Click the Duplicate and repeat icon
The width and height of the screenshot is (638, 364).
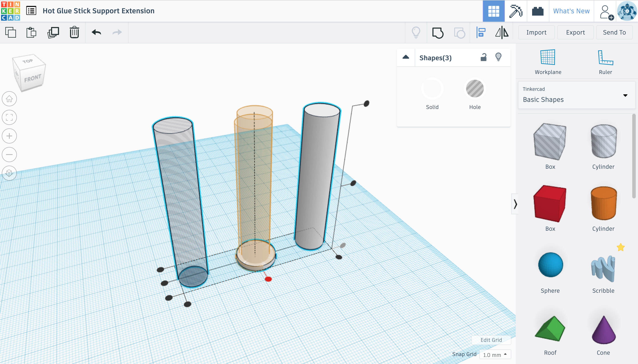pyautogui.click(x=53, y=33)
